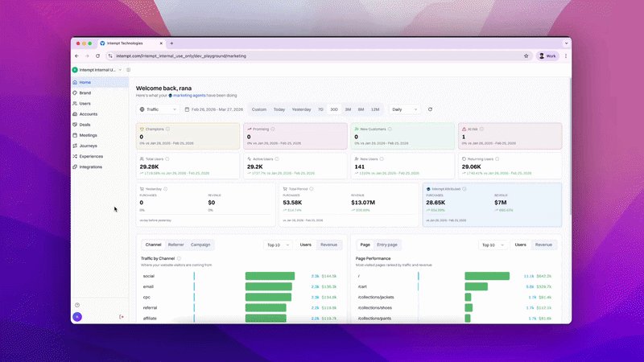Select the Yesterday range
The image size is (644, 362).
(301, 109)
